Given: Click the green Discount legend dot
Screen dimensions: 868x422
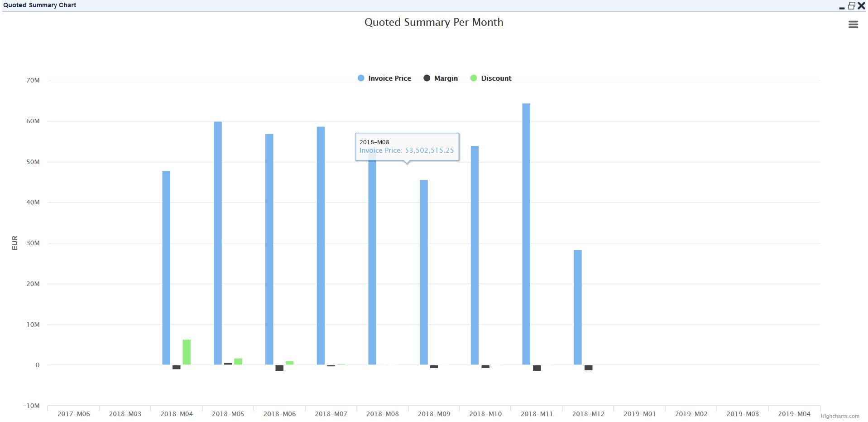Looking at the screenshot, I should coord(474,78).
